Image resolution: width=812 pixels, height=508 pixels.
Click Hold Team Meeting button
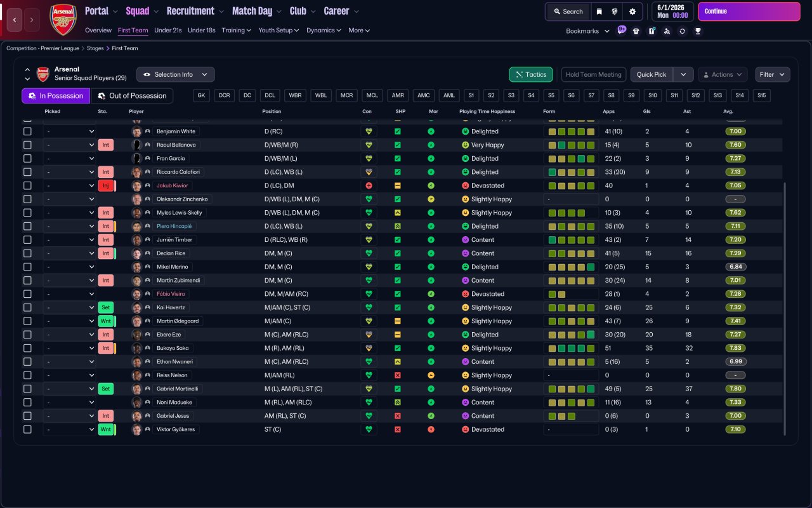pyautogui.click(x=593, y=74)
